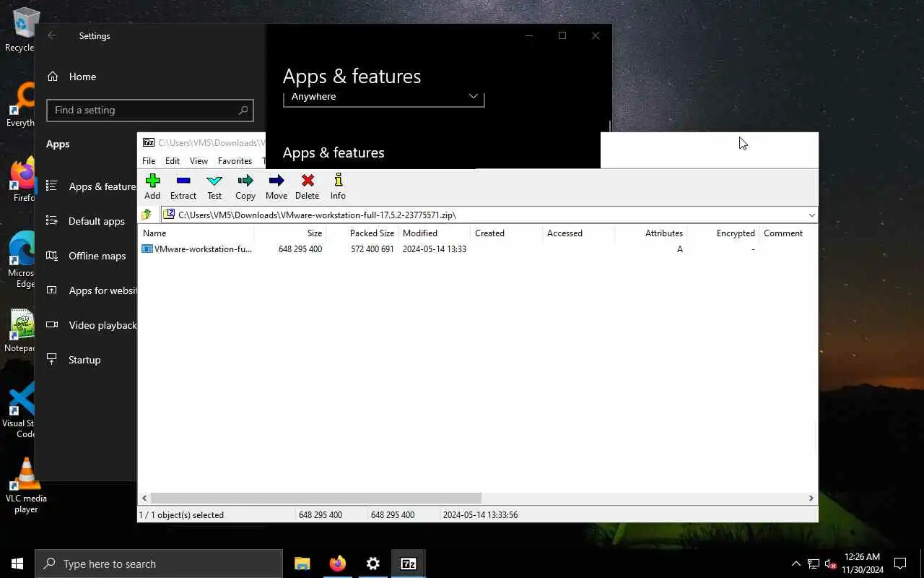The image size is (924, 578).
Task: Click the Add toolbar button in 7-Zip
Action: pyautogui.click(x=152, y=186)
